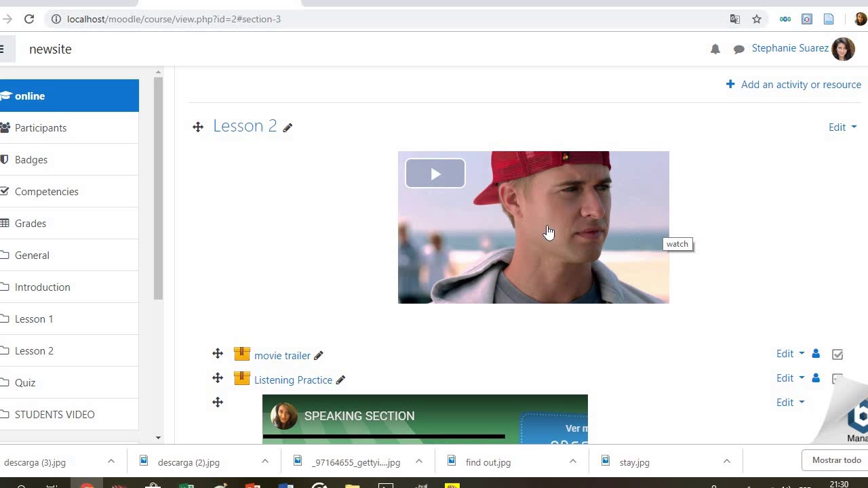Click the Stephanie Suarez profile picture
868x488 pixels.
(843, 49)
